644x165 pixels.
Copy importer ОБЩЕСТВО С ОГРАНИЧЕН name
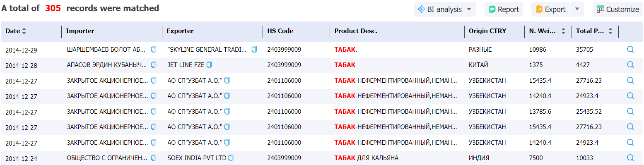154,158
